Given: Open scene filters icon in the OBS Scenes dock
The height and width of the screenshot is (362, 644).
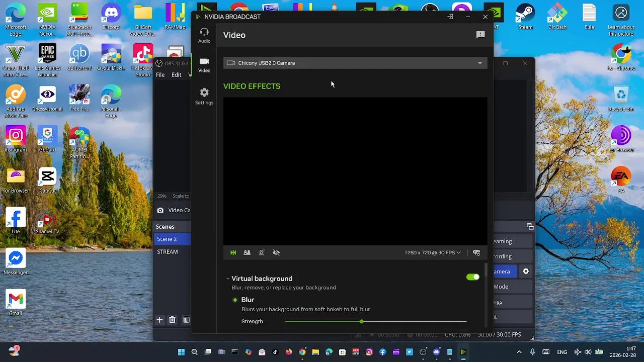Looking at the screenshot, I should 186,320.
